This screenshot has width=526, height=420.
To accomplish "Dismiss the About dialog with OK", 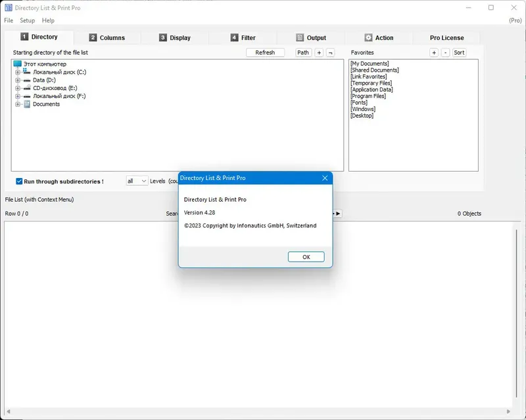I will pyautogui.click(x=305, y=256).
